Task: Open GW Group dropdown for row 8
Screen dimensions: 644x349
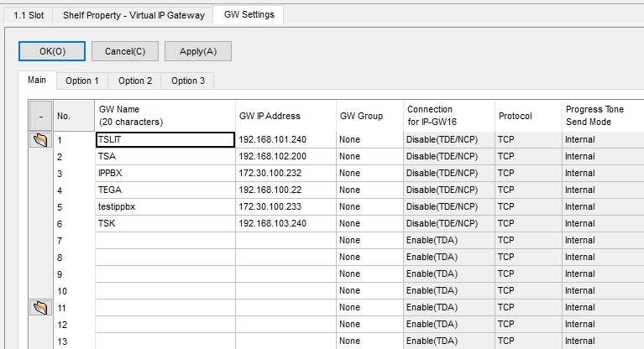Action: [x=369, y=257]
